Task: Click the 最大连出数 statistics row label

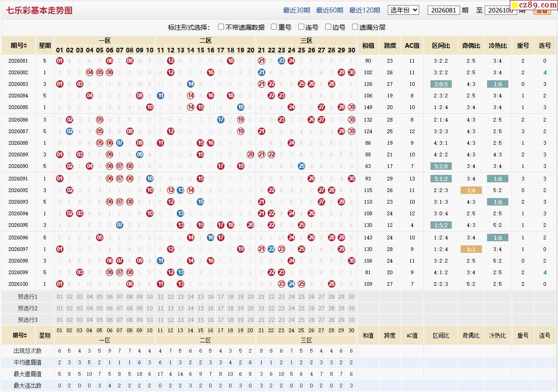Action: 27,386
